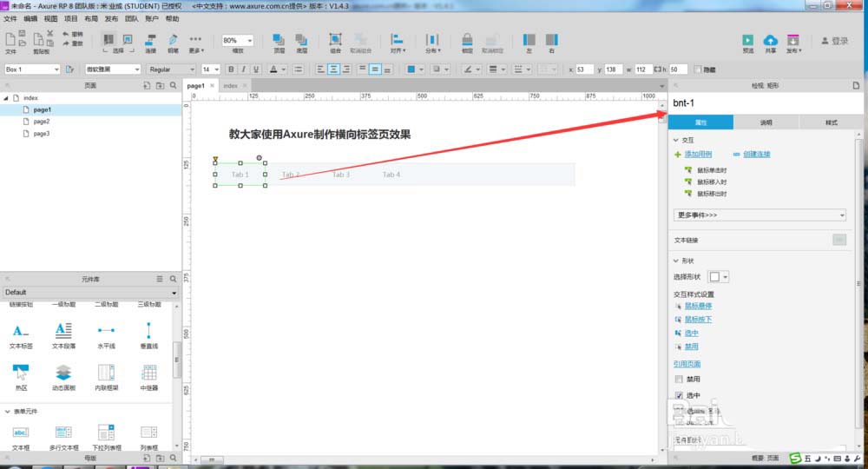Click the login (登录) user icon
Screen dimensions: 868x469
(x=825, y=41)
